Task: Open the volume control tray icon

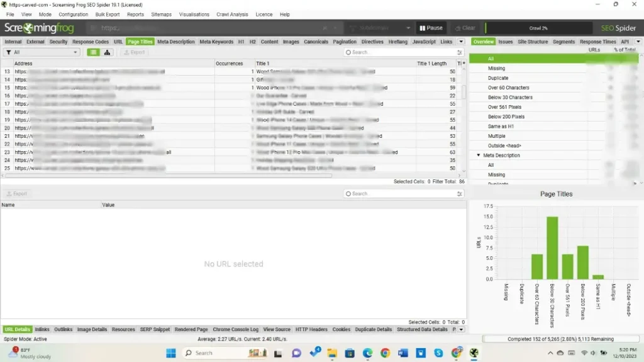Action: pyautogui.click(x=593, y=353)
